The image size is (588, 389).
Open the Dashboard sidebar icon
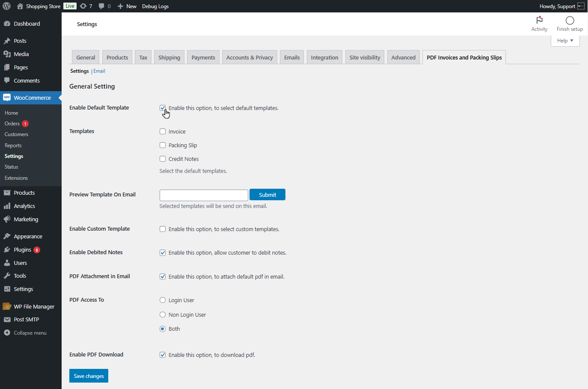point(7,24)
